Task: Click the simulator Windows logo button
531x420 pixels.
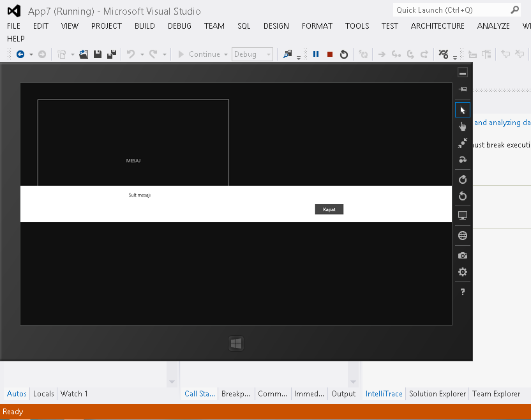Action: tap(236, 343)
